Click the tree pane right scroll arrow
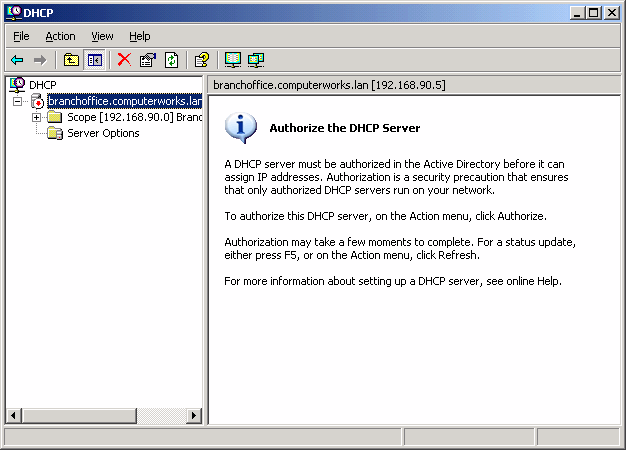 pos(194,416)
